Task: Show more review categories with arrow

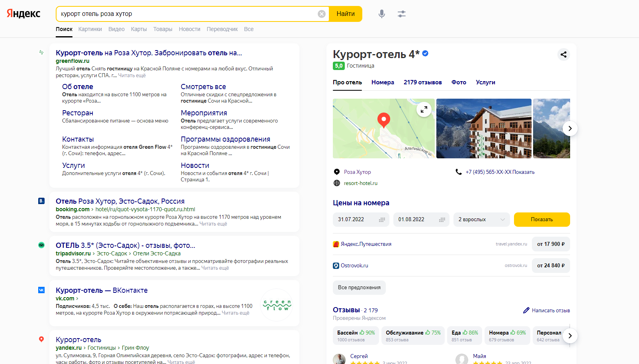Action: [x=570, y=336]
